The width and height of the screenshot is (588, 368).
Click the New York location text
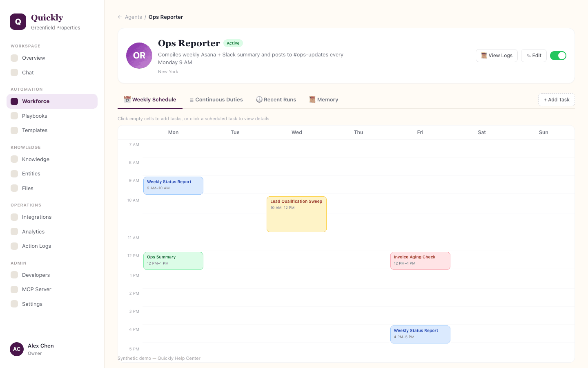click(168, 72)
